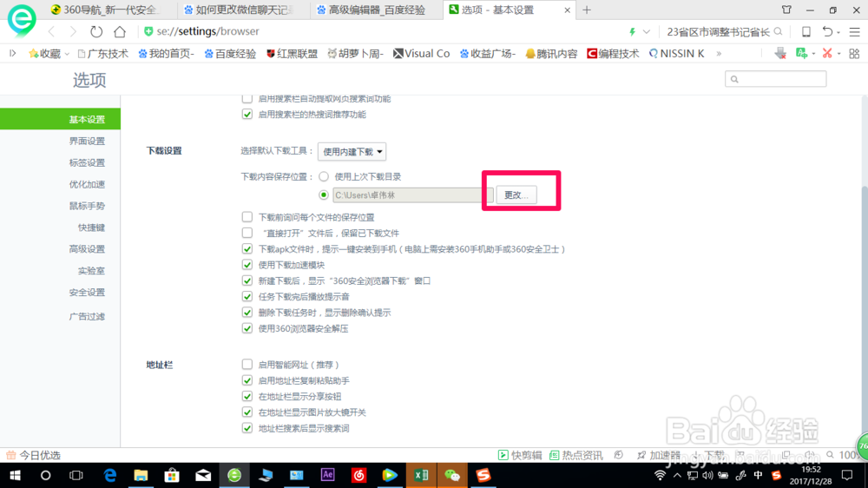
Task: Switch to 360导航 tab
Action: (109, 10)
